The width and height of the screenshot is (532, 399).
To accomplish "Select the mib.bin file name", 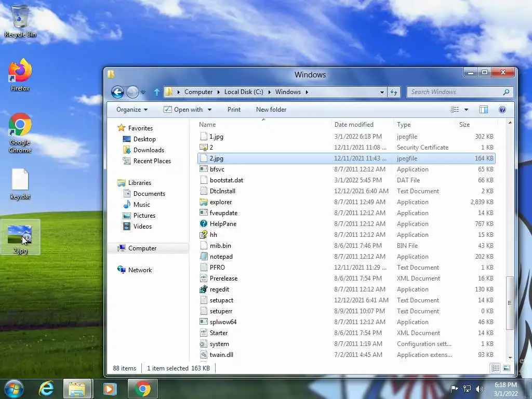I will (220, 246).
